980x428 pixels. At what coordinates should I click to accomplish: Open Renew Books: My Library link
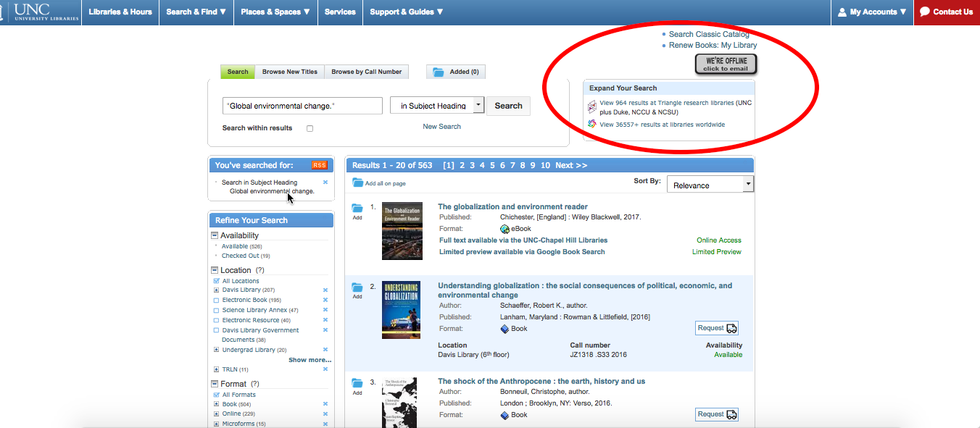(713, 45)
